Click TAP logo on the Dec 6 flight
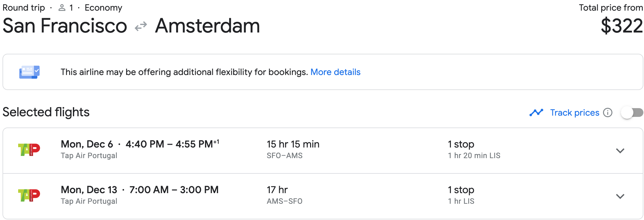 tap(29, 150)
